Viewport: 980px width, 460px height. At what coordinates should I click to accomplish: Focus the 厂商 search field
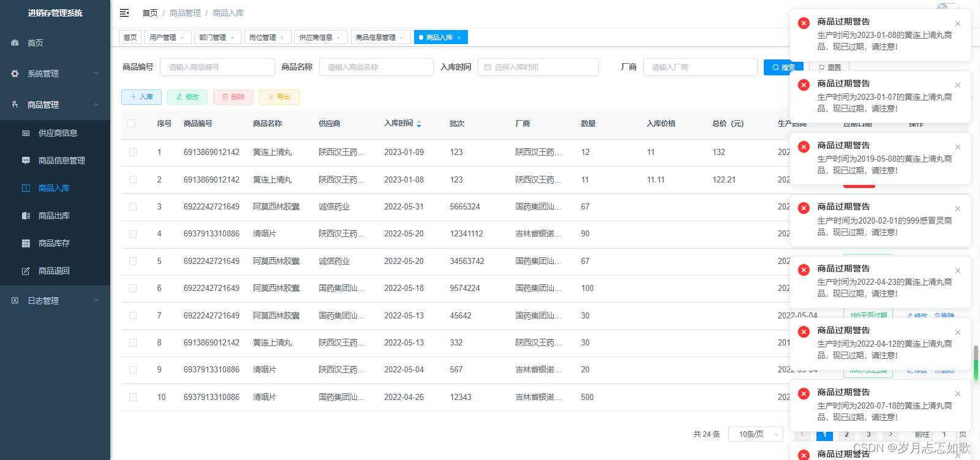[x=701, y=67]
